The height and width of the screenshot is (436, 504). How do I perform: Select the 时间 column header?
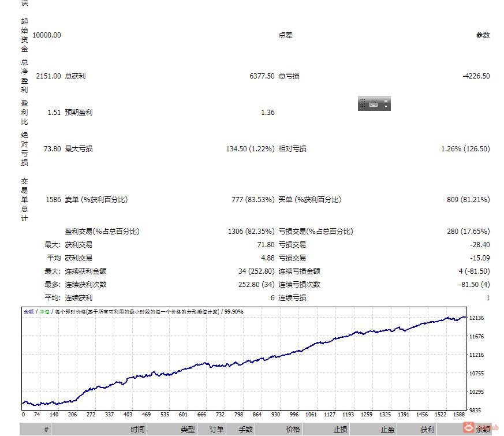coord(137,429)
